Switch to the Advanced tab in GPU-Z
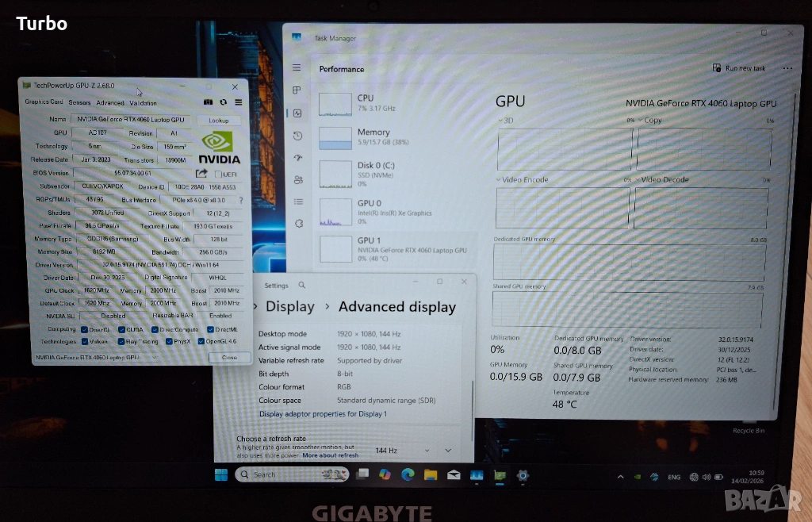Screen dimensions: 812x522 coord(110,102)
